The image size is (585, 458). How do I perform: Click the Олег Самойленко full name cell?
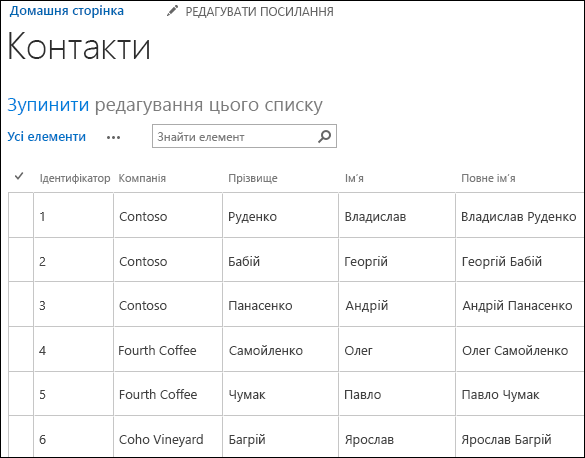520,349
